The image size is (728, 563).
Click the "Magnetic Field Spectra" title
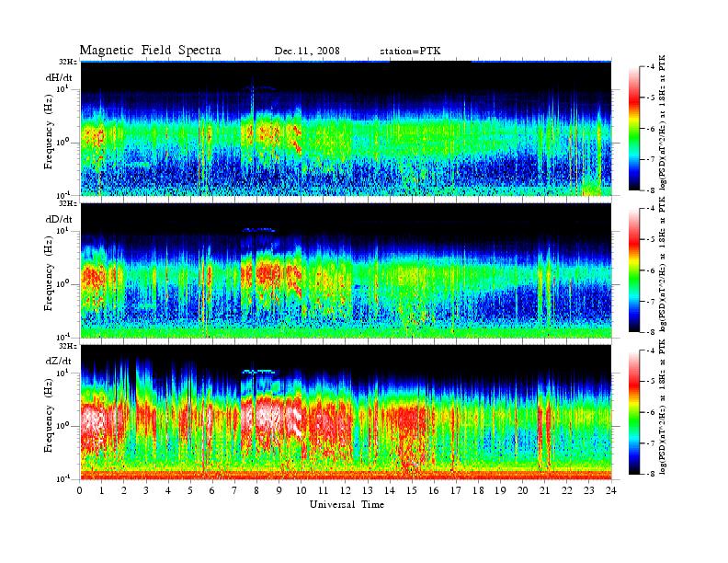point(150,51)
